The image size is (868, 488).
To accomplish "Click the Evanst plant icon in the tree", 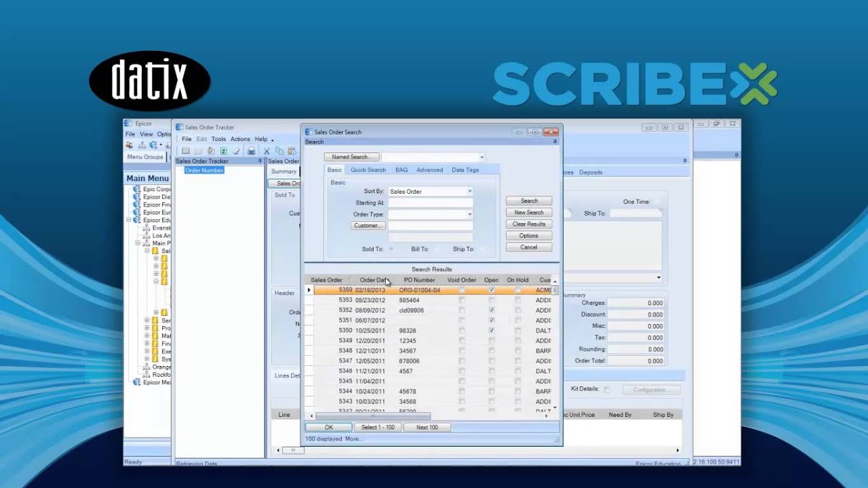I will 146,228.
